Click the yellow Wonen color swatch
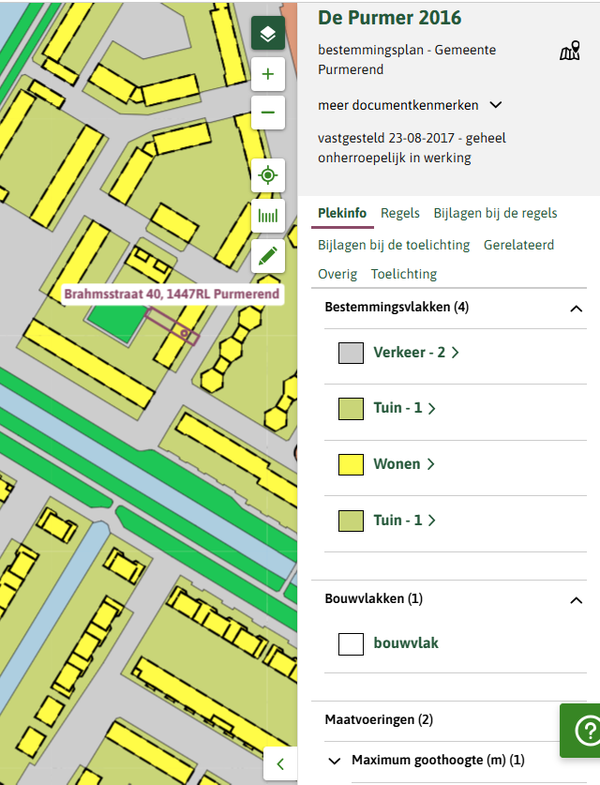This screenshot has width=600, height=785. 350,464
